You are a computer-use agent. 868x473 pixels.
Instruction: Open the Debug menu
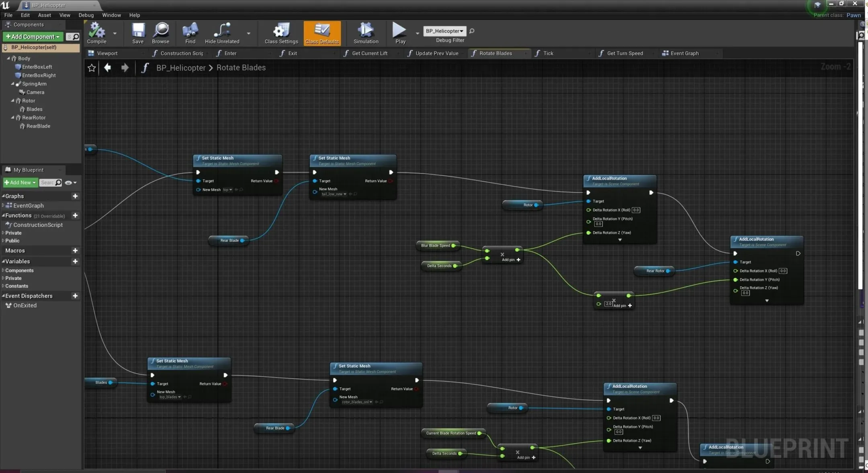coord(86,15)
